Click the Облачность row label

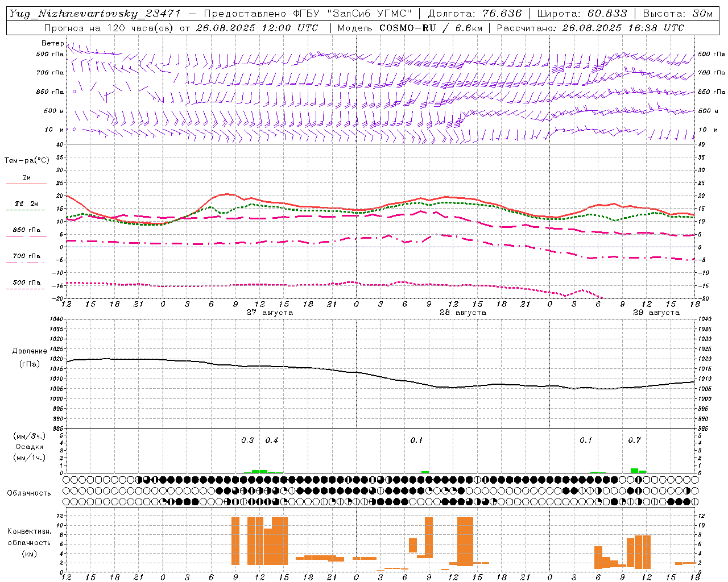pyautogui.click(x=29, y=493)
